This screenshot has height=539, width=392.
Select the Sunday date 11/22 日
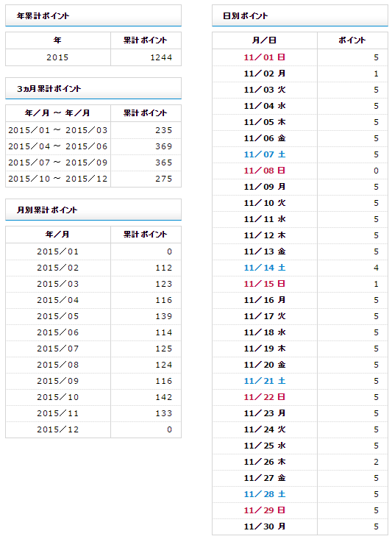[265, 397]
